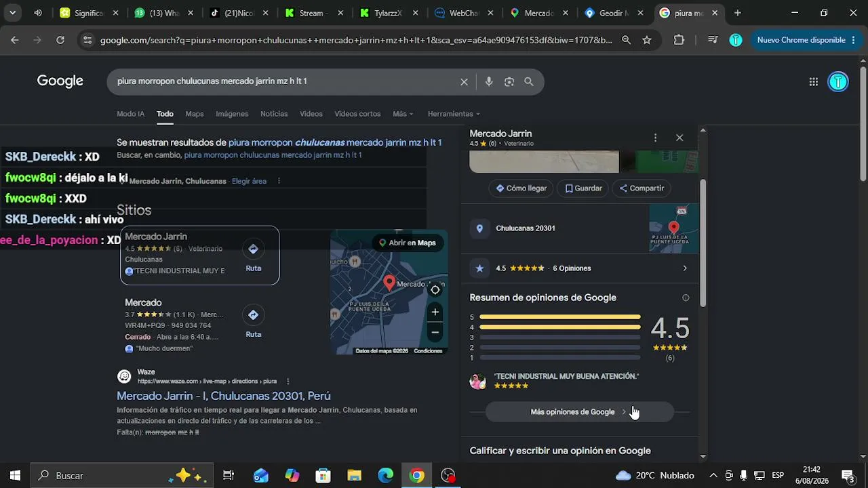Open the Chulucanas 20301 map thumbnail
Screen dimensions: 868x488
pyautogui.click(x=674, y=228)
